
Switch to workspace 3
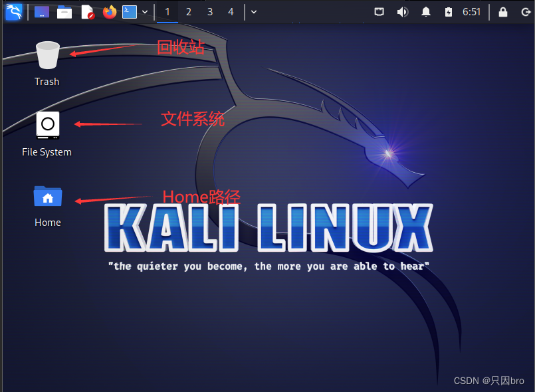(x=210, y=12)
